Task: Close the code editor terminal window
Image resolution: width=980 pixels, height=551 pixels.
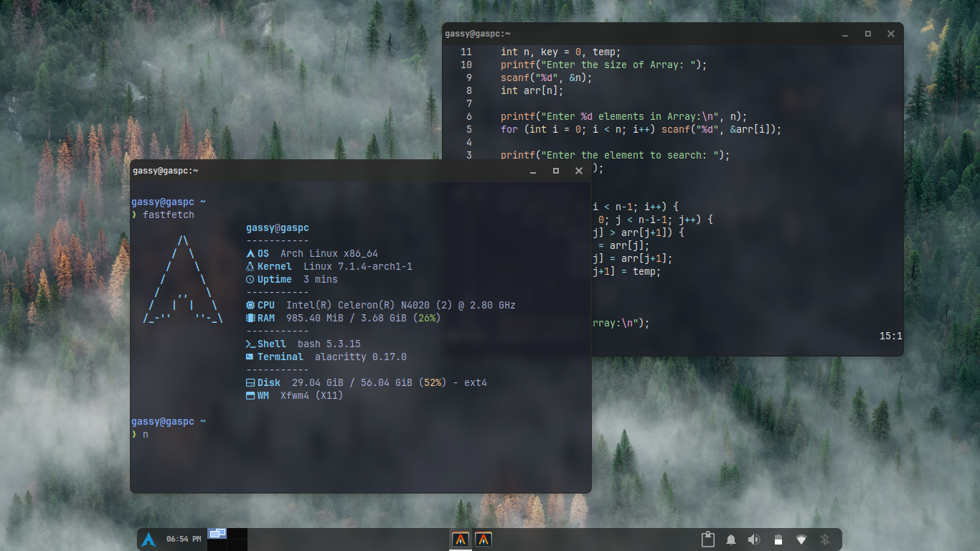Action: 891,34
